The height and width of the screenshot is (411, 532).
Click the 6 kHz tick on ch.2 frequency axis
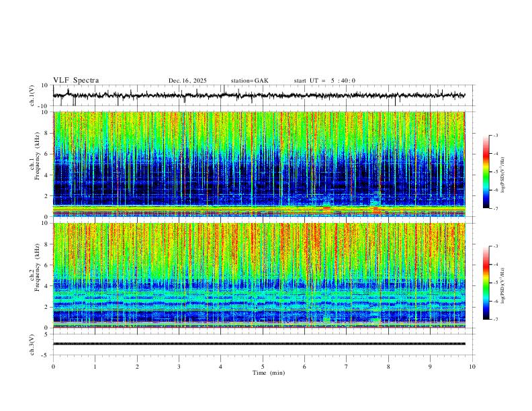[x=47, y=265]
